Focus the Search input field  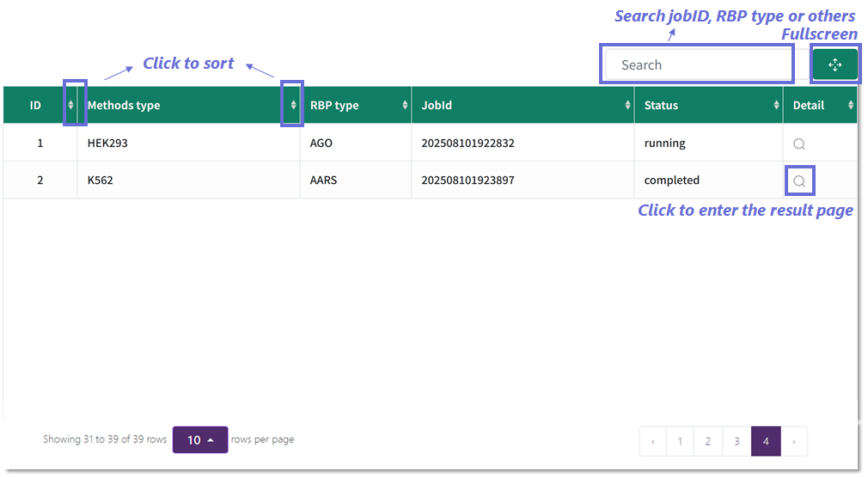696,65
